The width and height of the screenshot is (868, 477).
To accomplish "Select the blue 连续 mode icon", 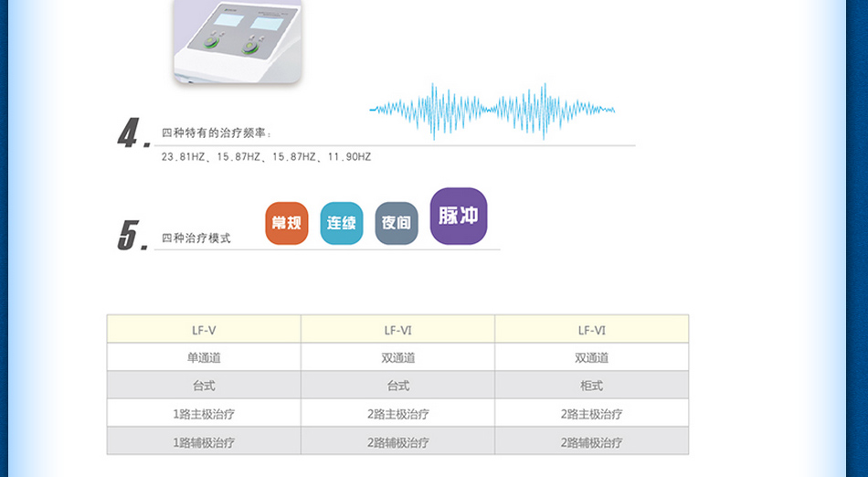I will pyautogui.click(x=342, y=223).
